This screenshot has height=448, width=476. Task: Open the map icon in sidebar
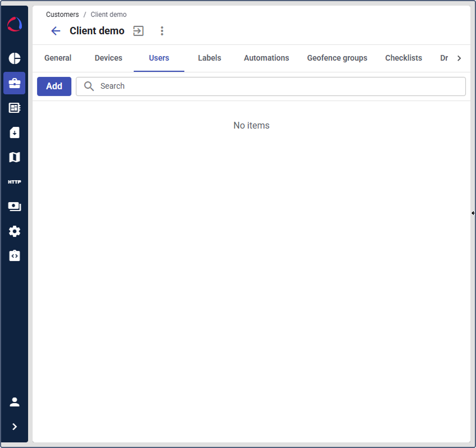coord(15,157)
